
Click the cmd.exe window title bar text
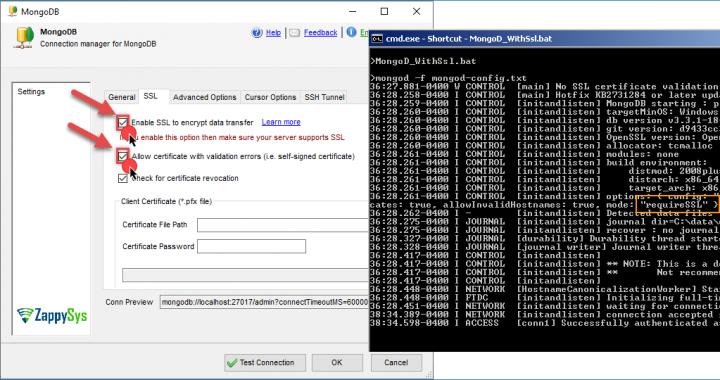click(x=468, y=39)
